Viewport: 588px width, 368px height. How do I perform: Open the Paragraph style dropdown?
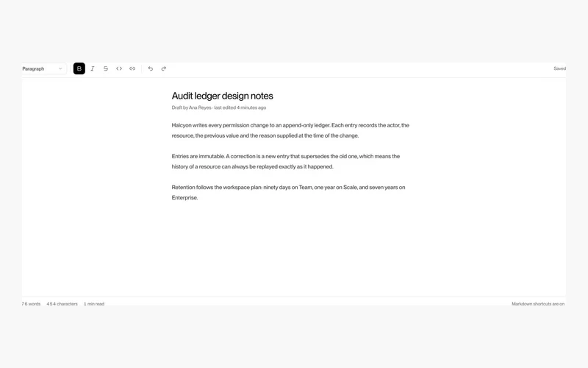point(43,68)
